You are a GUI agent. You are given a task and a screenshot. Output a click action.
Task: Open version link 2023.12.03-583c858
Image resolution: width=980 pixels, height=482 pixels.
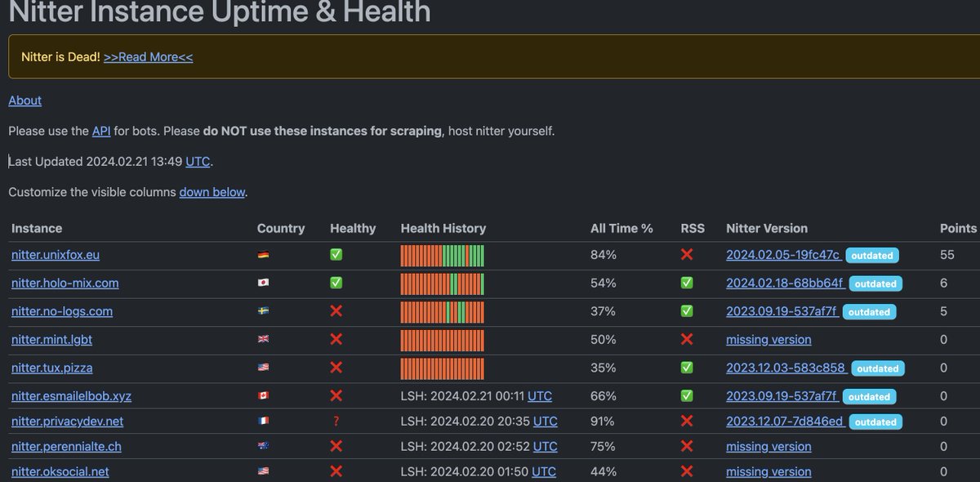tap(786, 368)
